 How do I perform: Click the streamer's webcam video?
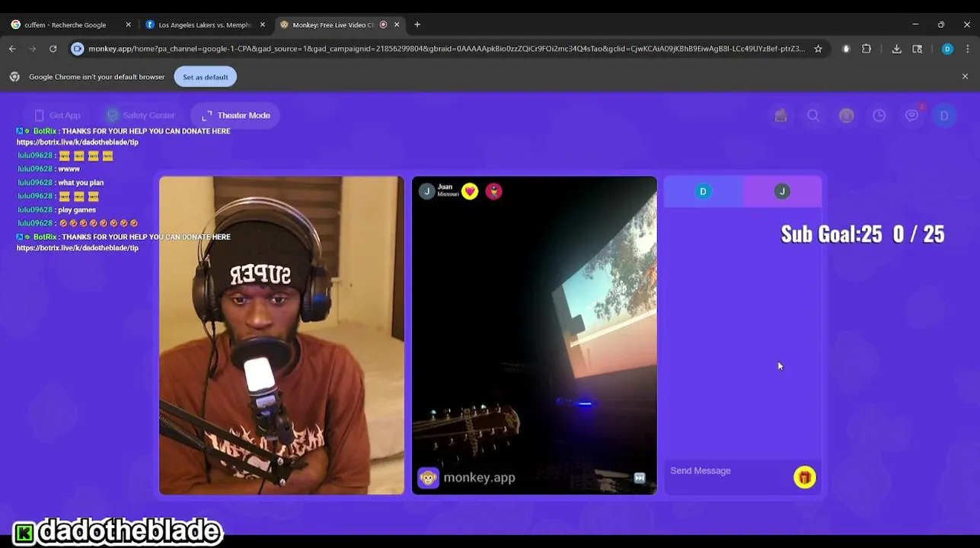pyautogui.click(x=282, y=336)
